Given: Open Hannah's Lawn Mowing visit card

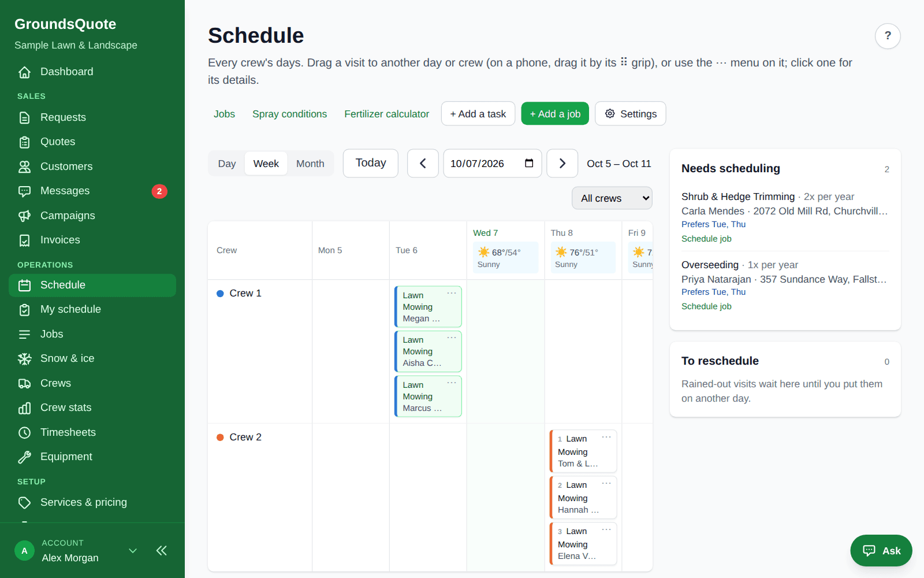Looking at the screenshot, I should [x=583, y=498].
